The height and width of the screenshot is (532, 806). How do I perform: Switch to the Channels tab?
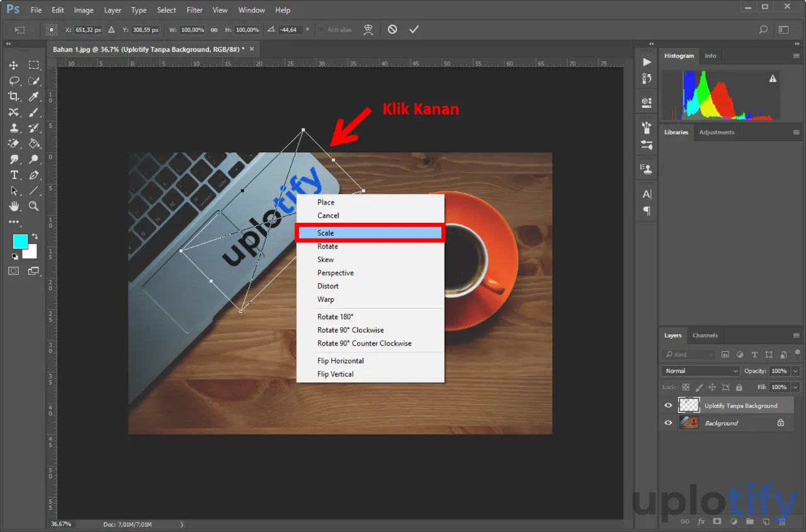coord(705,335)
